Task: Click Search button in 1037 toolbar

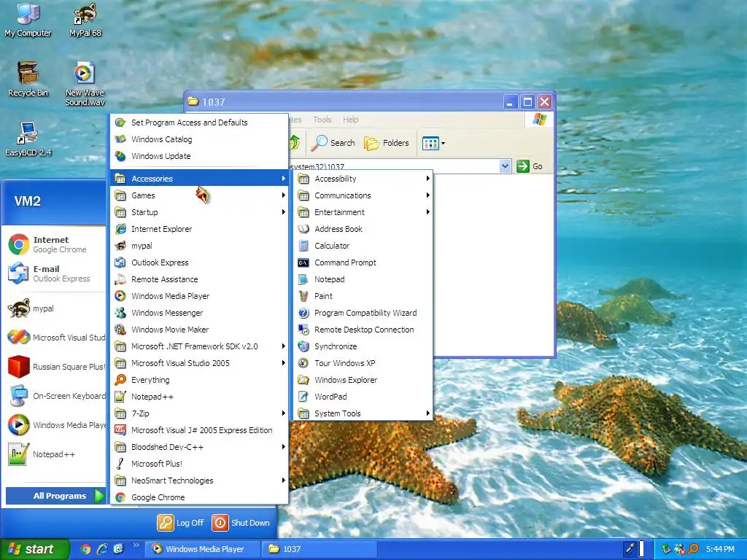Action: [x=333, y=143]
